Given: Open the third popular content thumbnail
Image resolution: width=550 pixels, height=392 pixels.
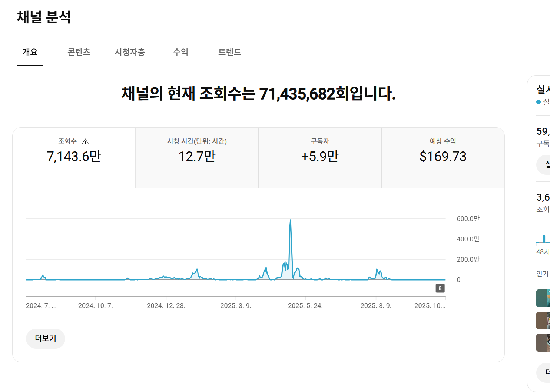Looking at the screenshot, I should (543, 343).
